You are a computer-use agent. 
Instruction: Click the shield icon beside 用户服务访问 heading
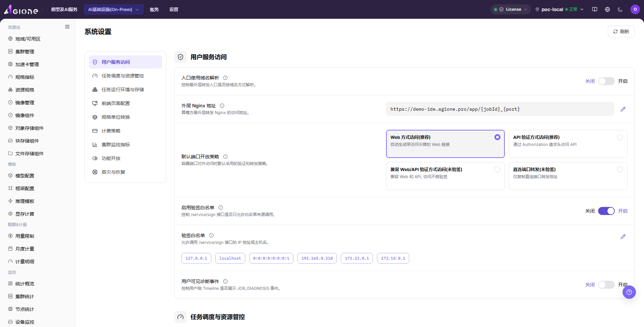click(x=180, y=57)
